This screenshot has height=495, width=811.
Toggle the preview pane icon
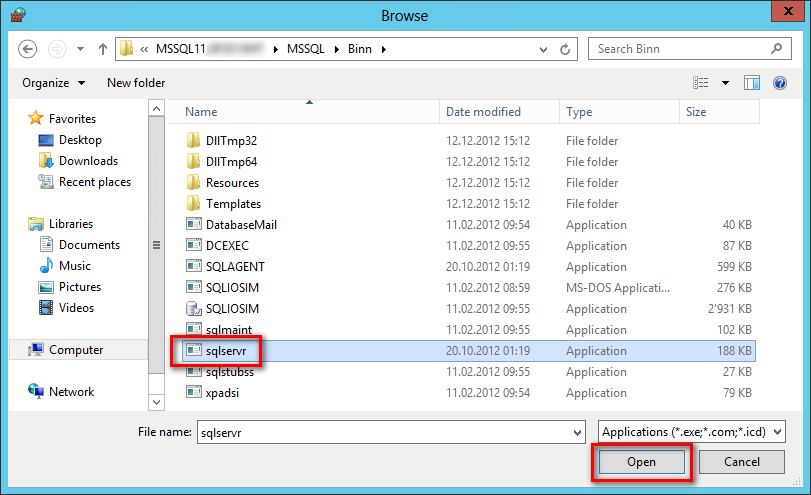[752, 83]
